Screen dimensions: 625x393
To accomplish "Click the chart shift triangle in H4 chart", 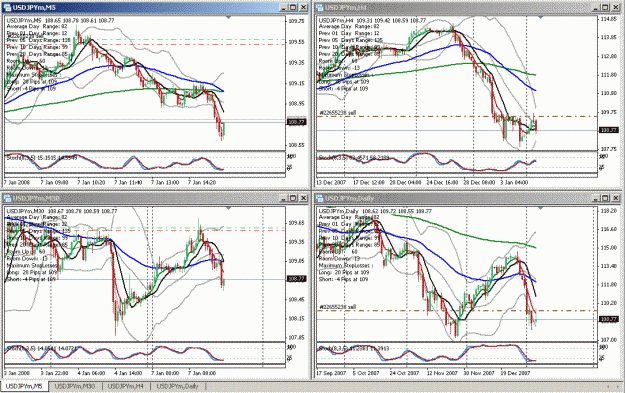I will pos(540,18).
